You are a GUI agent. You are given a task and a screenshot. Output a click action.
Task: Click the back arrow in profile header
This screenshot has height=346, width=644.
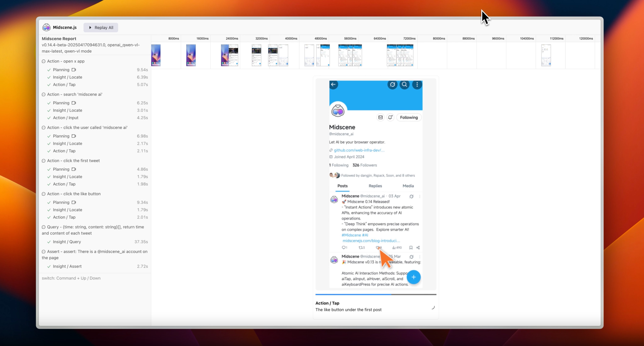[x=333, y=84]
